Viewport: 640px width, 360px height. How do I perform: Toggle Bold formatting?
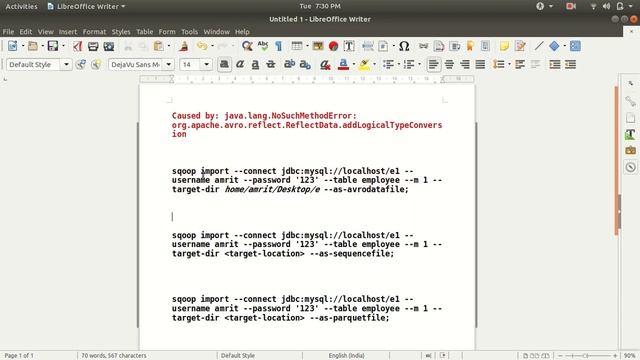224,64
